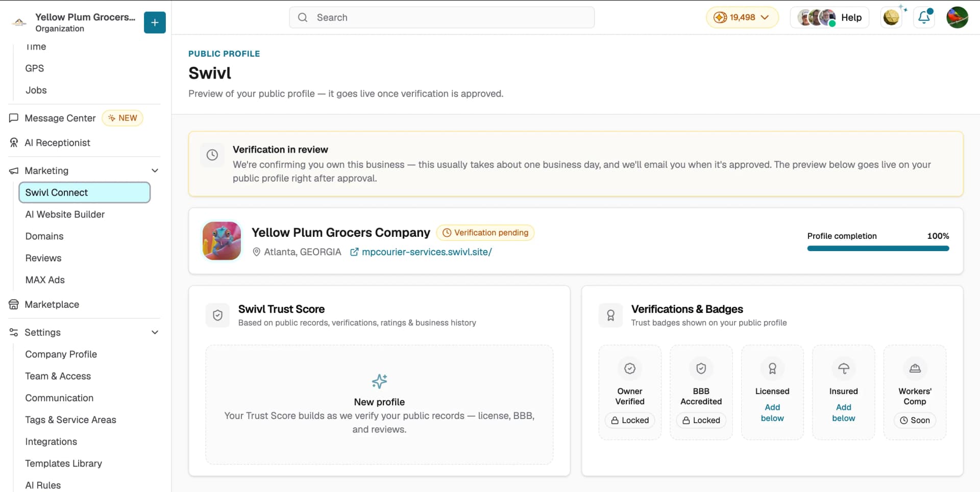Click the Verification pending badge
Image resolution: width=980 pixels, height=492 pixels.
click(x=485, y=233)
